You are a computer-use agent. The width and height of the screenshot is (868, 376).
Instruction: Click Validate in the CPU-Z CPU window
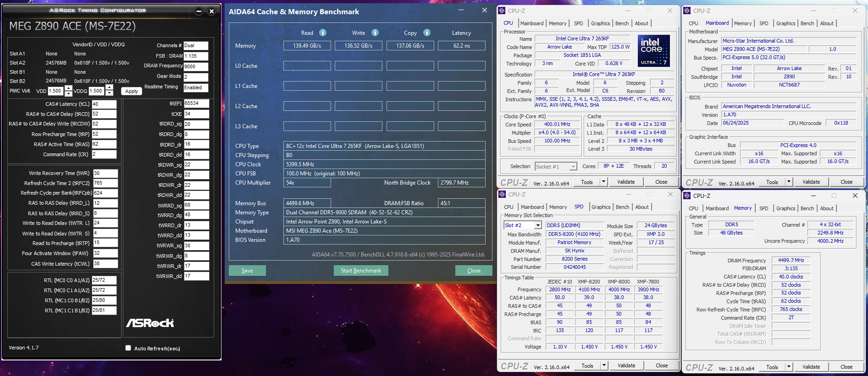tap(626, 182)
